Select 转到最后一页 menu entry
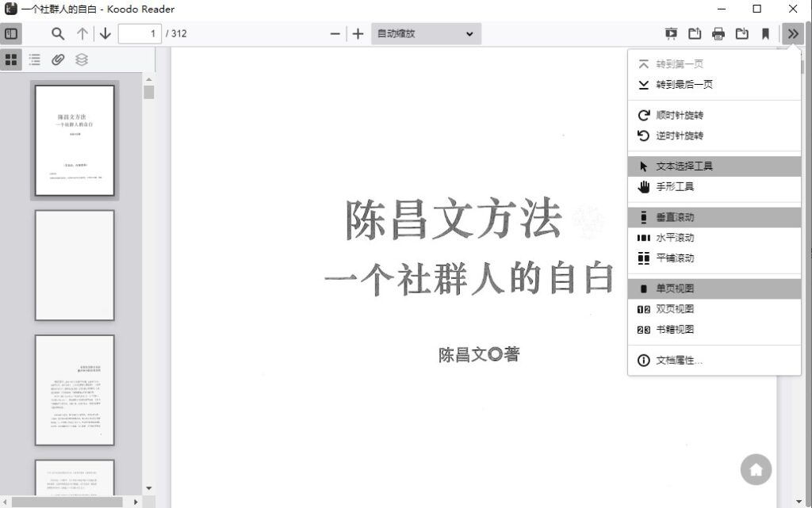The height and width of the screenshot is (508, 812). 714,84
